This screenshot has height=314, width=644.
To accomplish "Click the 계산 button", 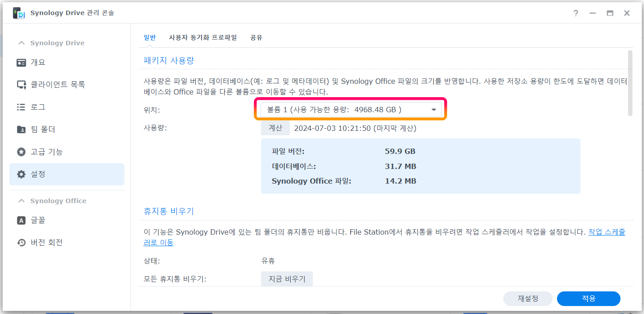I will [275, 128].
